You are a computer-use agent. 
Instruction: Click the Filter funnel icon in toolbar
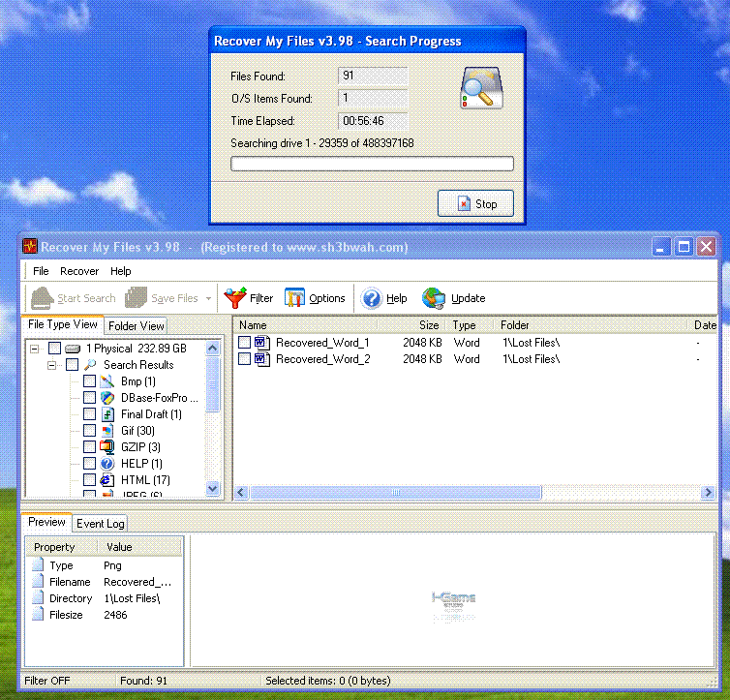click(235, 298)
